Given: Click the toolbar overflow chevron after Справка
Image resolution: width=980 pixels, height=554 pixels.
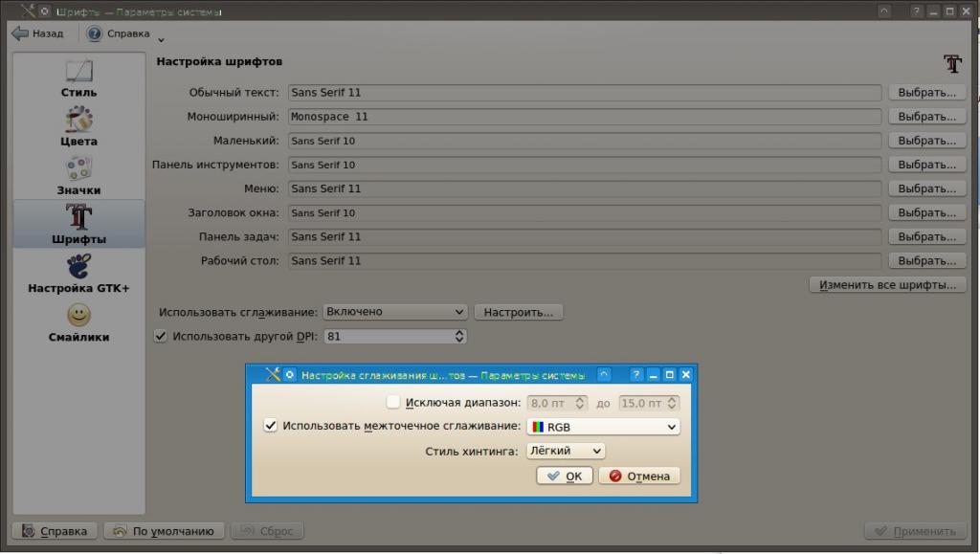Looking at the screenshot, I should pyautogui.click(x=161, y=40).
